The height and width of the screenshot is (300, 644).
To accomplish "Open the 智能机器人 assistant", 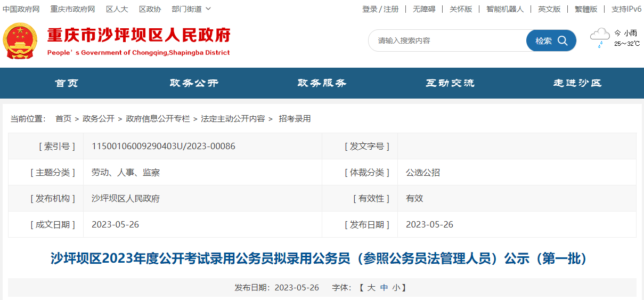I will point(504,9).
